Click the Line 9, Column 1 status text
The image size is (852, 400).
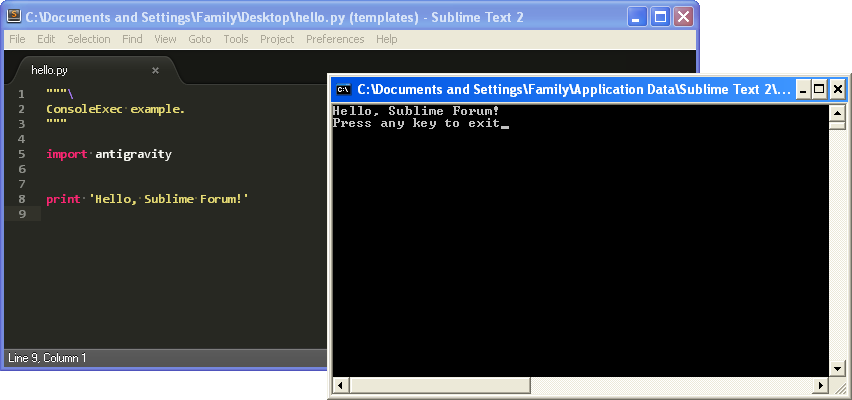(47, 357)
